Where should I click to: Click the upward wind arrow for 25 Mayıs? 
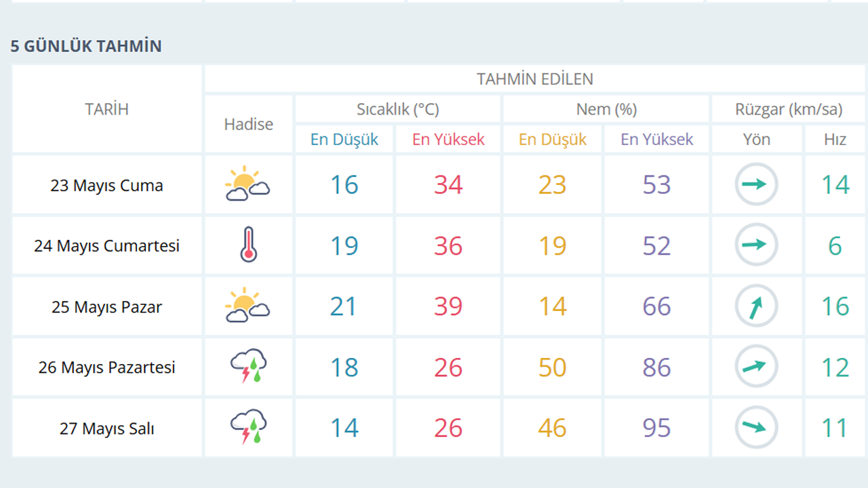[756, 306]
